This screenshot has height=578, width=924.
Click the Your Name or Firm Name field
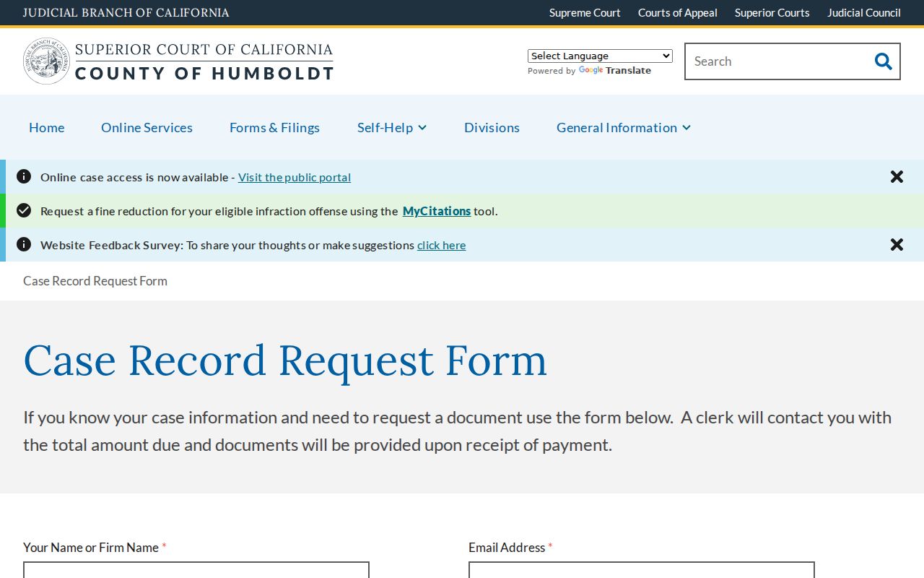click(196, 570)
